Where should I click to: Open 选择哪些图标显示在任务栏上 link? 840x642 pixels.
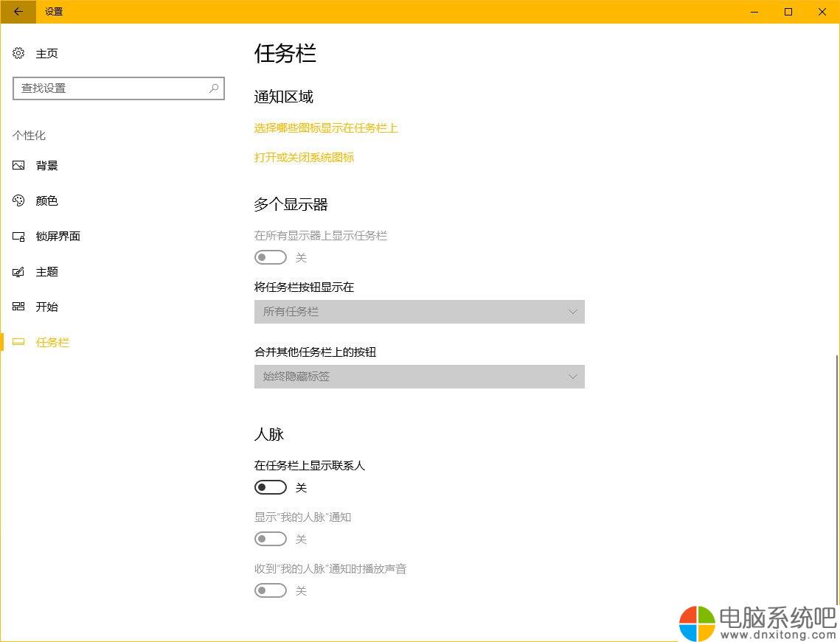(x=326, y=128)
